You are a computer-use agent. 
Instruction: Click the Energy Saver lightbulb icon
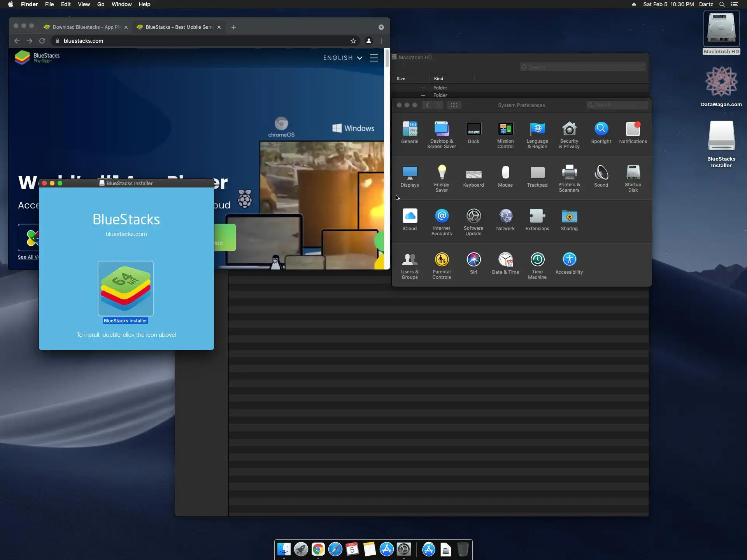pyautogui.click(x=441, y=172)
